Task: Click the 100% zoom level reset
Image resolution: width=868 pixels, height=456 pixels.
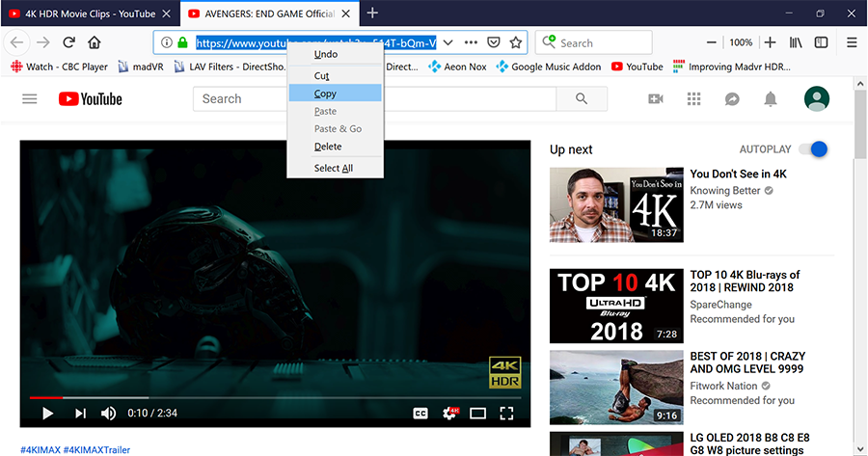Action: 741,42
